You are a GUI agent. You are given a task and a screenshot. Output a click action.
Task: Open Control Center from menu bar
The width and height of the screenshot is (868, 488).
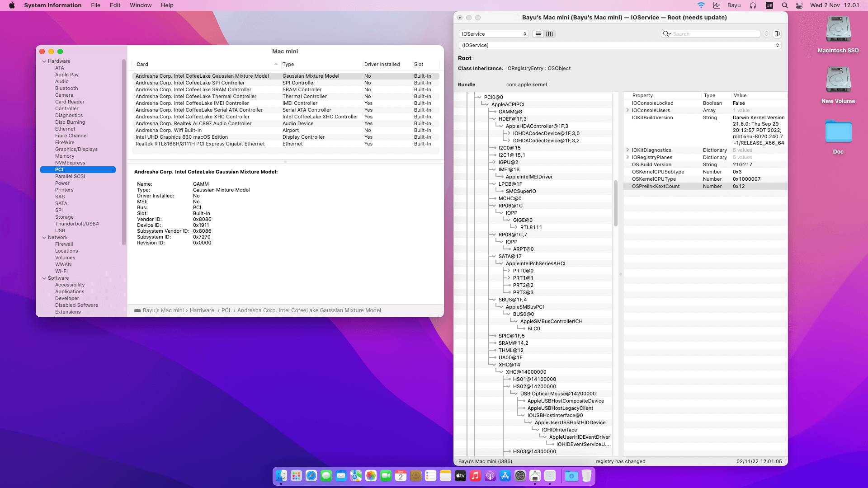(799, 5)
